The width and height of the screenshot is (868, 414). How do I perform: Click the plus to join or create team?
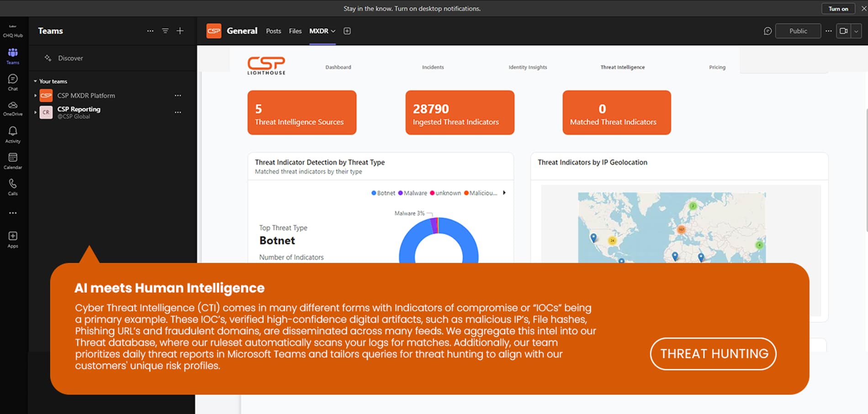(180, 31)
